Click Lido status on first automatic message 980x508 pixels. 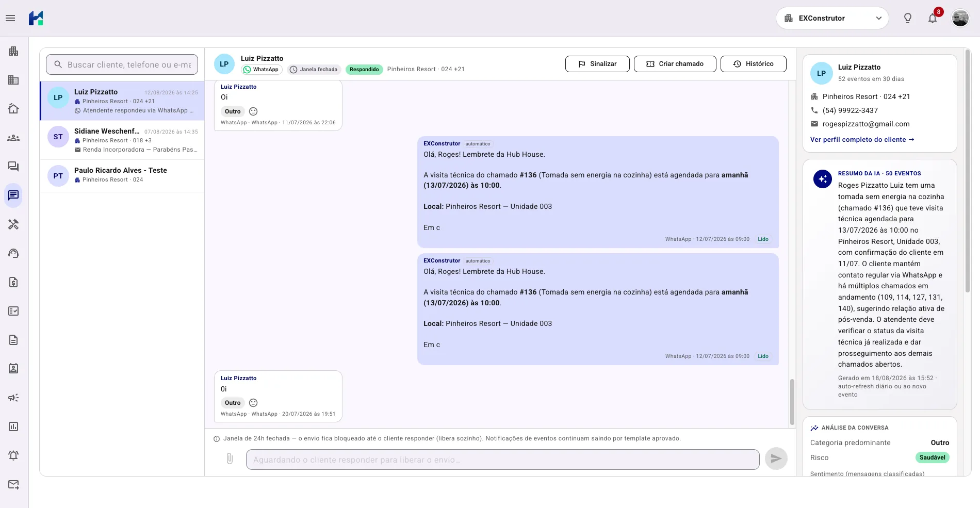[763, 239]
